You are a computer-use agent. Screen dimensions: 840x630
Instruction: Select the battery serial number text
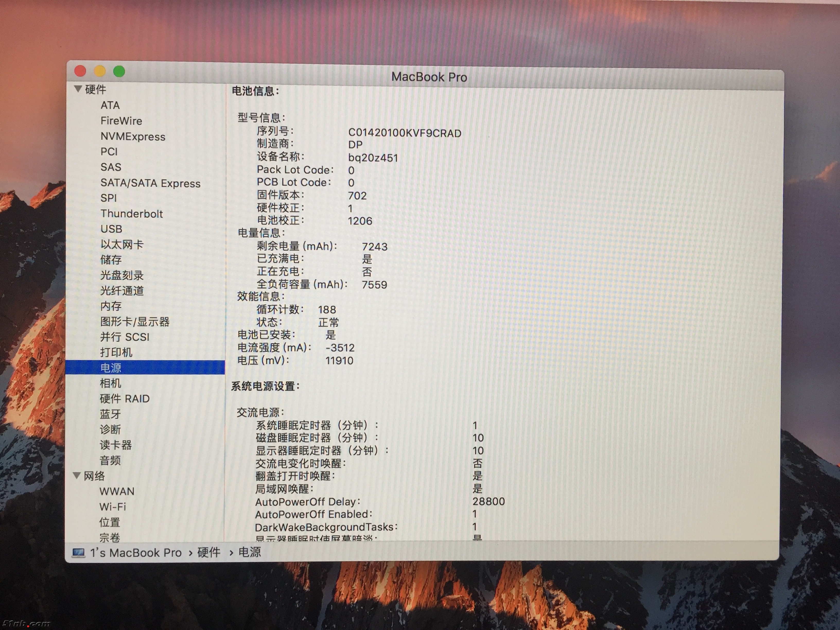point(405,133)
